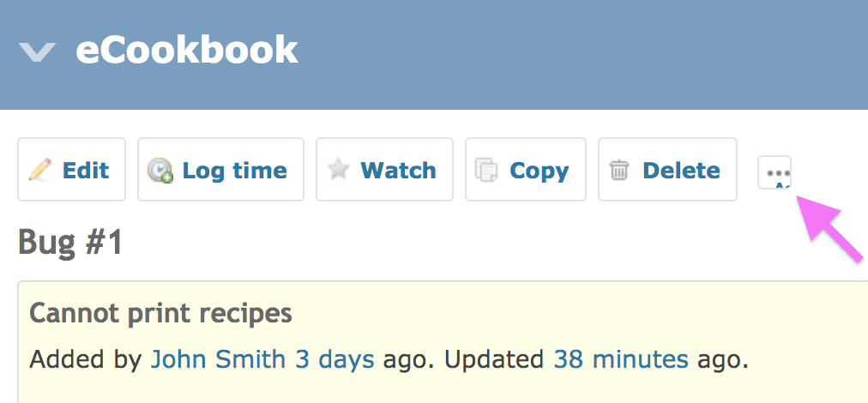This screenshot has height=403, width=868.
Task: Click the star icon to watch issue
Action: 338,170
